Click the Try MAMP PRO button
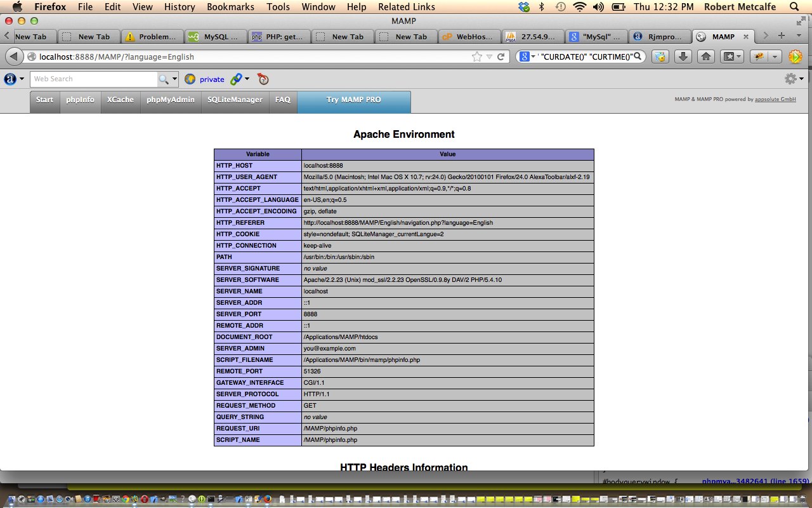 [x=354, y=102]
